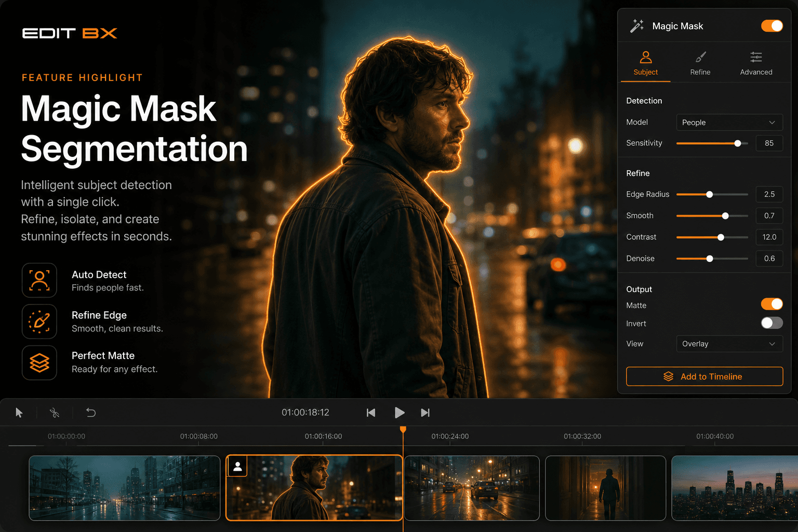Select the dusk skyline clip

pyautogui.click(x=735, y=488)
